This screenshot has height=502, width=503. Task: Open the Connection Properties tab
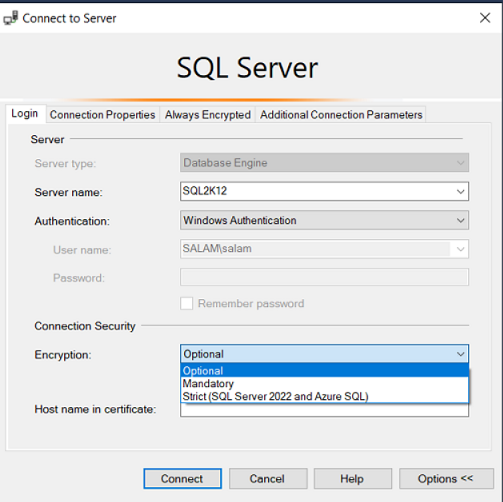pos(102,115)
